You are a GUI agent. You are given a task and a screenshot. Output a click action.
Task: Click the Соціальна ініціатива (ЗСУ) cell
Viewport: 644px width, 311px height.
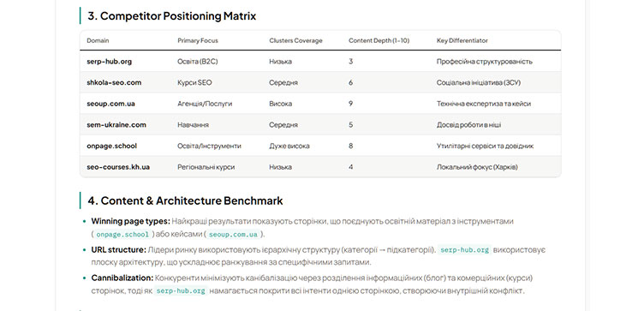tap(479, 82)
